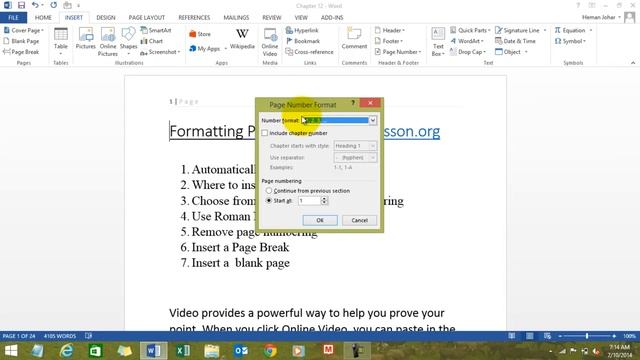Open the Screenshot dropdown

click(160, 52)
